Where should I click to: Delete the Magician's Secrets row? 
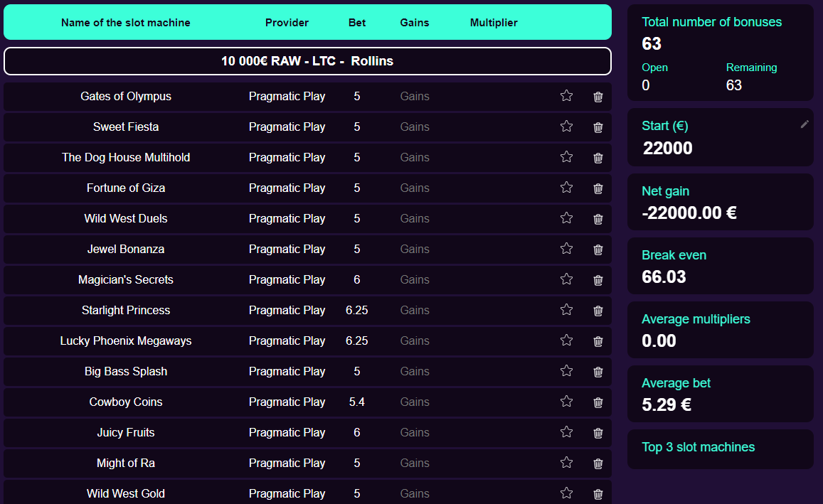pyautogui.click(x=598, y=280)
